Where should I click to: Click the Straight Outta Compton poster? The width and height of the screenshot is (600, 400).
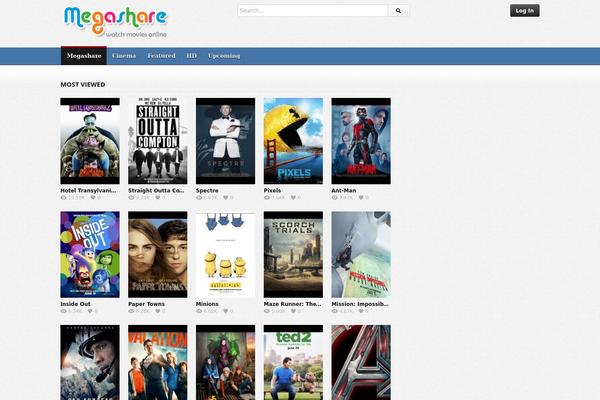158,141
